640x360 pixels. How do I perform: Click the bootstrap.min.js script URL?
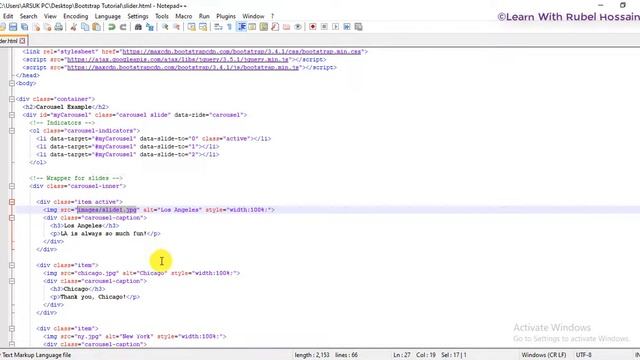[x=183, y=67]
